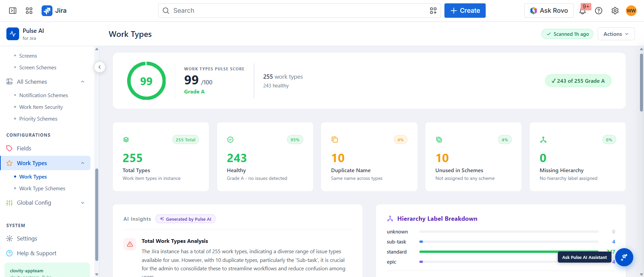Screen dimensions: 644x277
Task: Open the app switcher grid icon
Action: (x=29, y=11)
